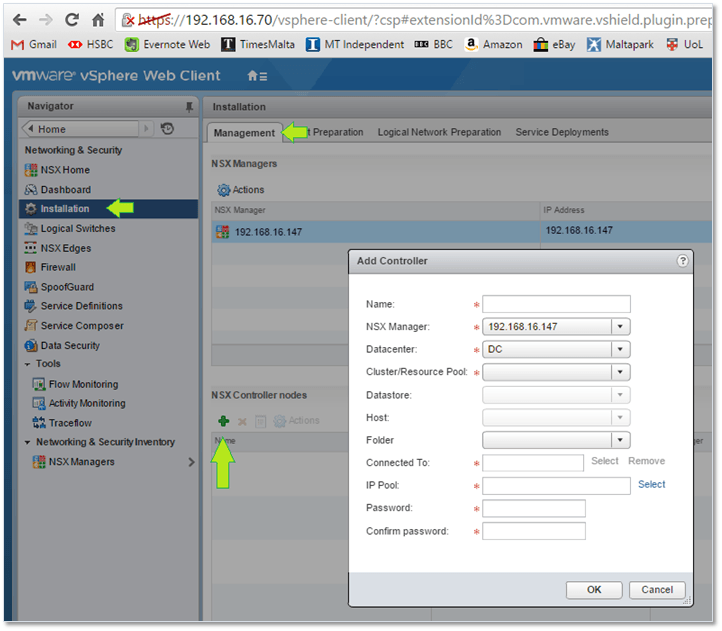
Task: Open the Gmail bookmark
Action: (34, 45)
